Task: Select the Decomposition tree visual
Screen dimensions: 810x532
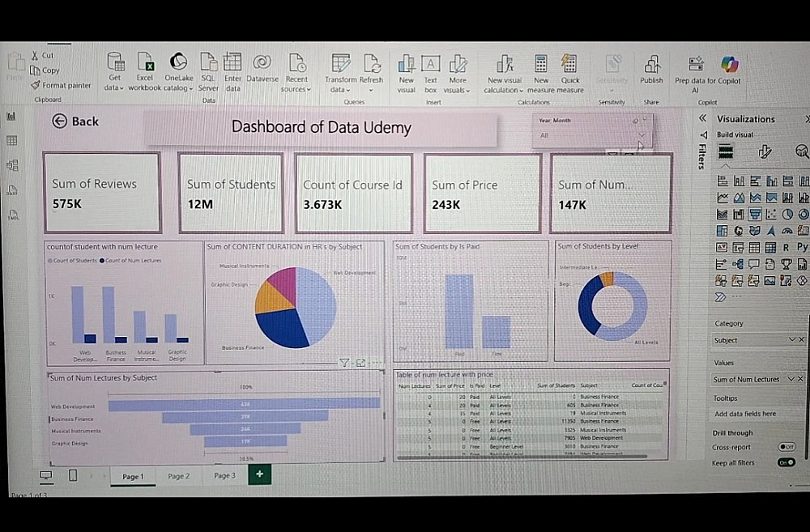Action: coord(738,265)
